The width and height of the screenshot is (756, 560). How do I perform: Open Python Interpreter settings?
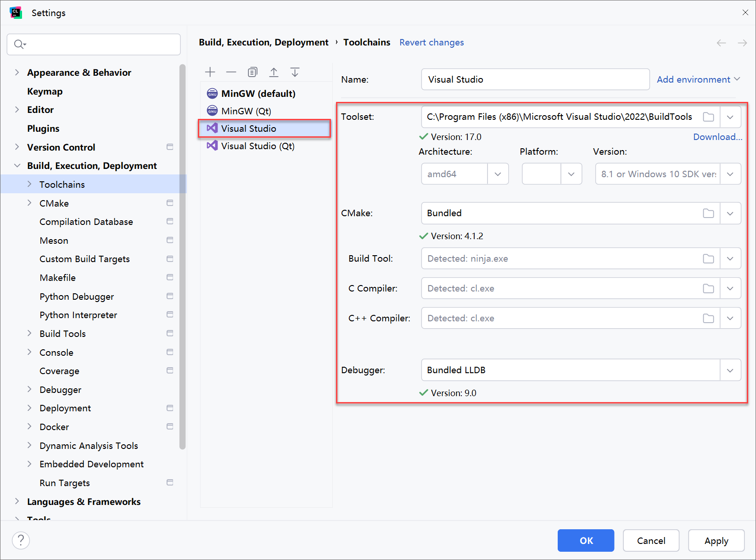[78, 315]
